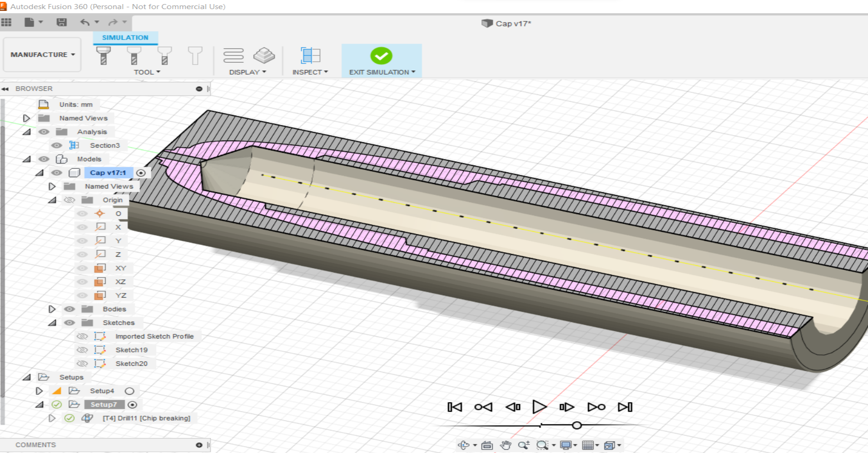Click the toolpath lines Display icon

point(233,55)
